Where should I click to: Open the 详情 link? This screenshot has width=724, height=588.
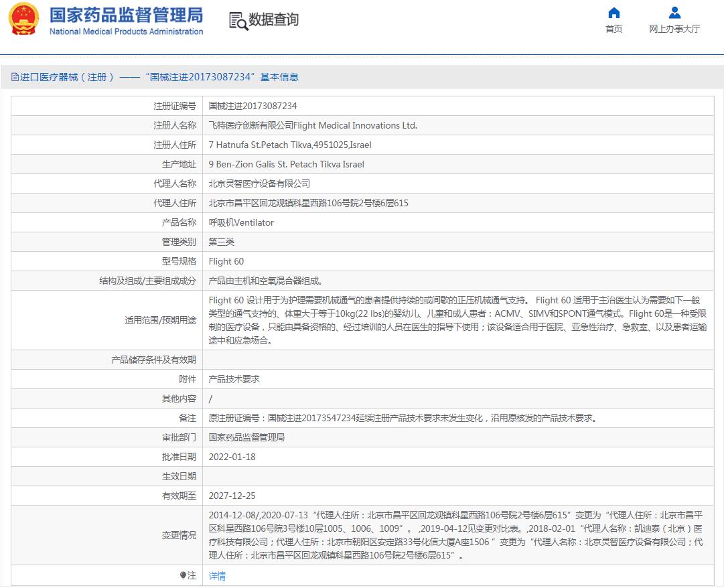tap(217, 576)
